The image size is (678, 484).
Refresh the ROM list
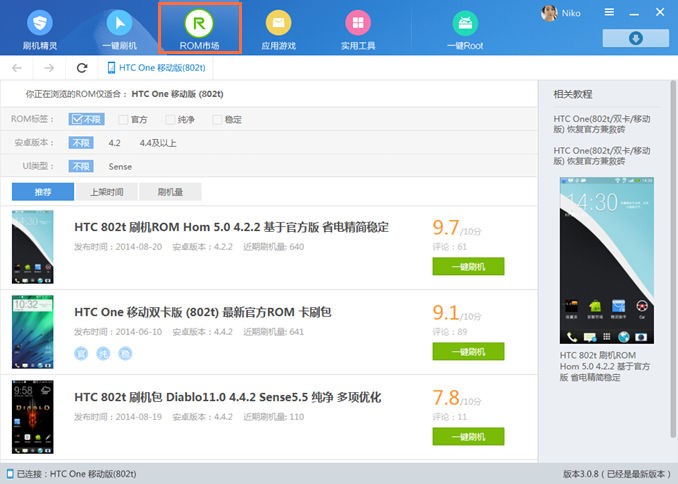point(82,68)
